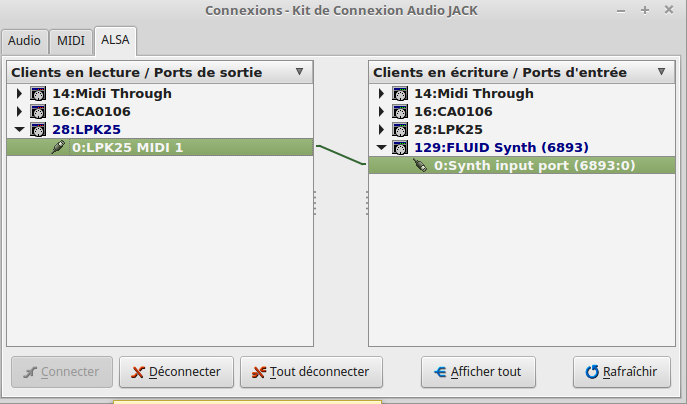Screen dimensions: 687x404
Task: Click the 14:Midi Through client icon in output ports
Action: coord(38,93)
